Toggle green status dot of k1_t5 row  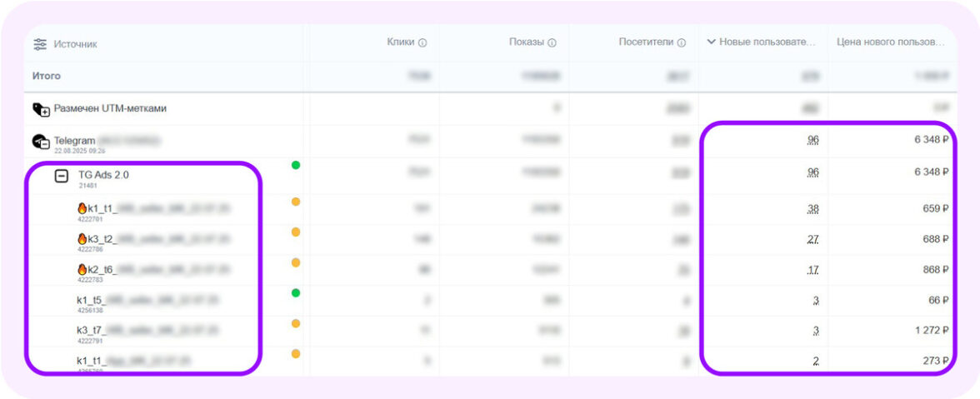[295, 292]
